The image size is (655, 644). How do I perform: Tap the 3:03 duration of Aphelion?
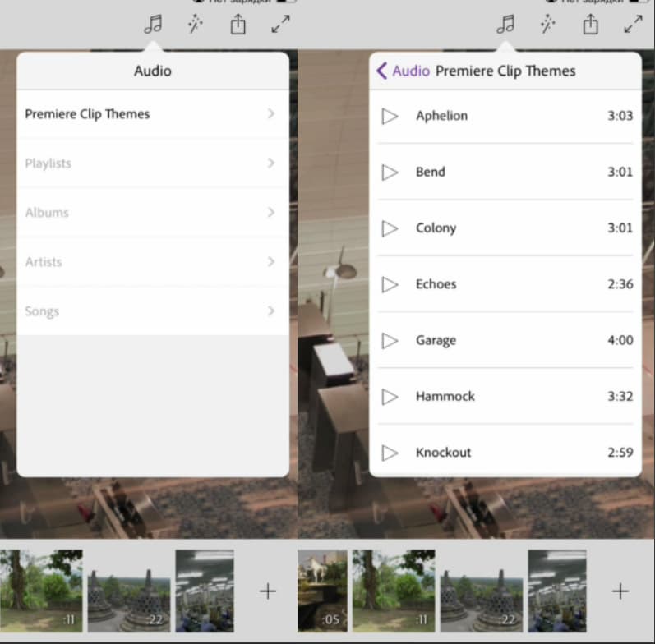click(620, 116)
